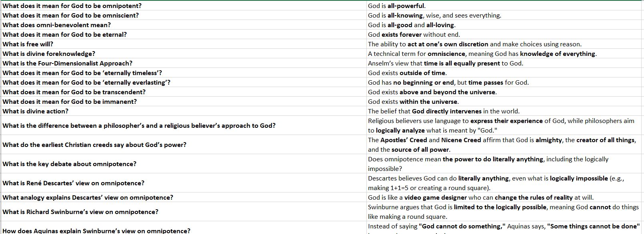Select the 'What is divine action?' cell
This screenshot has width=644, height=234.
[x=36, y=111]
